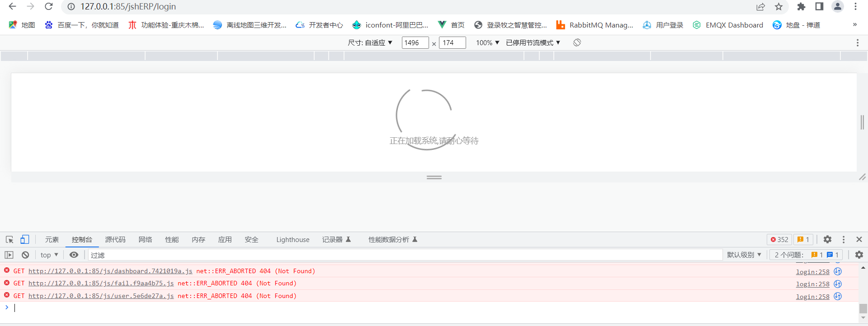
Task: Switch to the 记录器 tab
Action: [336, 239]
